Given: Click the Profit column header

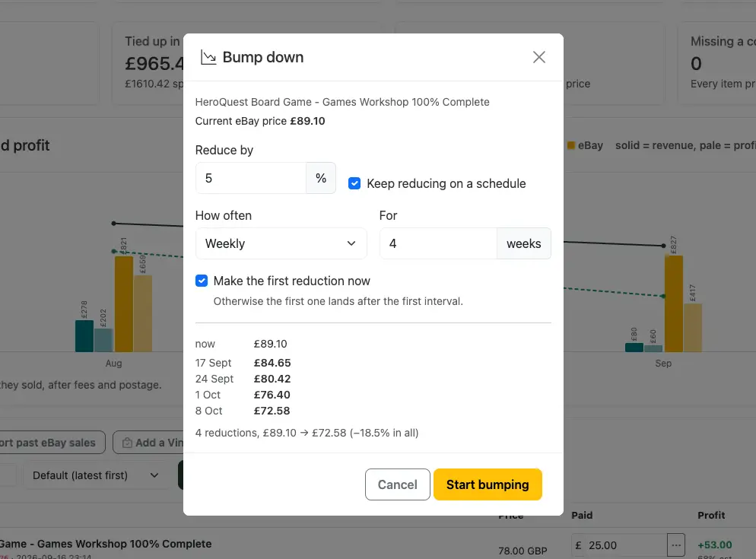Looking at the screenshot, I should [x=711, y=515].
